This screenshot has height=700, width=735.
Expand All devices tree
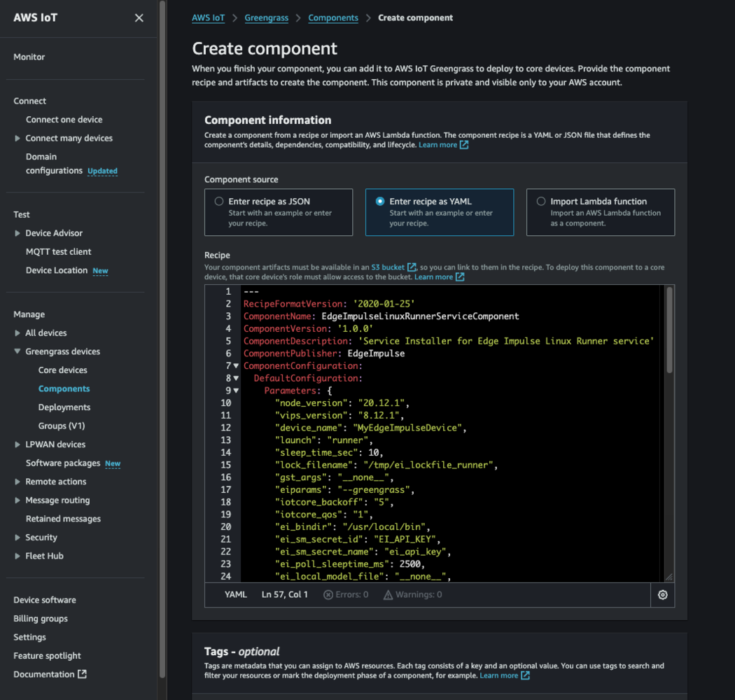pyautogui.click(x=17, y=333)
